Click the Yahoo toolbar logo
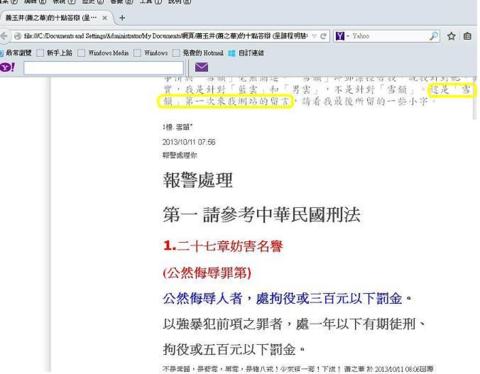This screenshot has height=374, width=480. point(7,67)
